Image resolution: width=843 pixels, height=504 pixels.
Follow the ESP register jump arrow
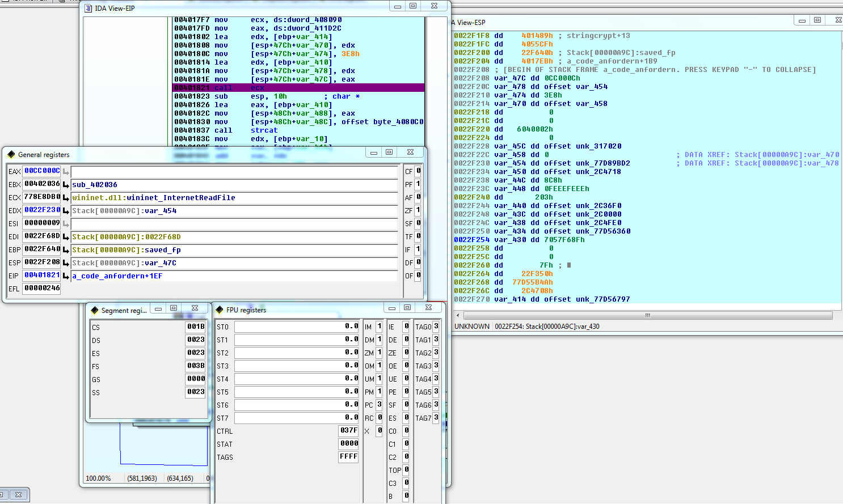click(x=66, y=263)
